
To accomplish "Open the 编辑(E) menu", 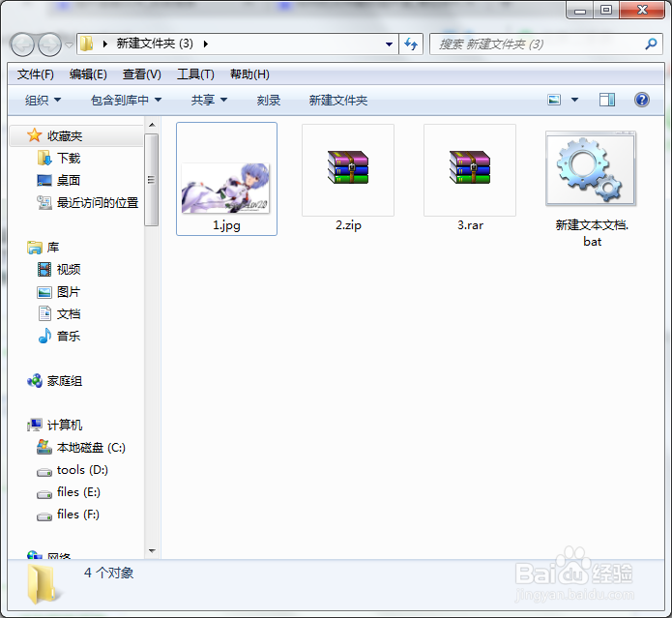I will click(88, 74).
